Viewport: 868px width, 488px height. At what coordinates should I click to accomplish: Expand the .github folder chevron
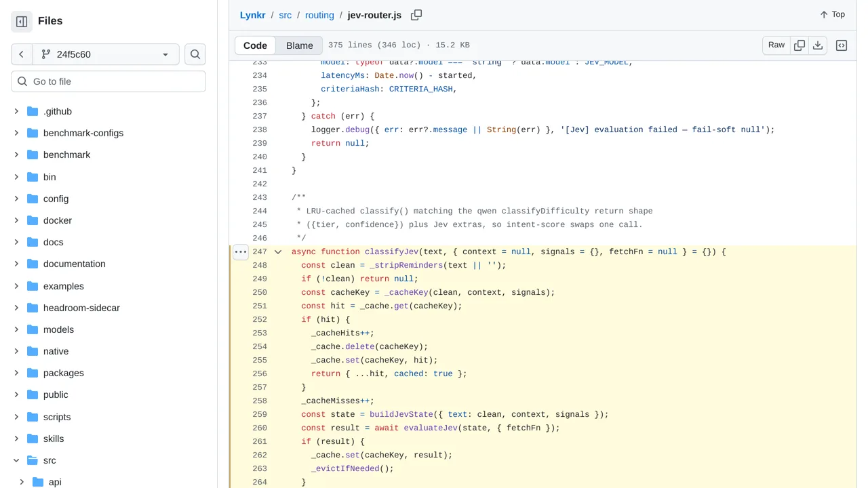[16, 111]
